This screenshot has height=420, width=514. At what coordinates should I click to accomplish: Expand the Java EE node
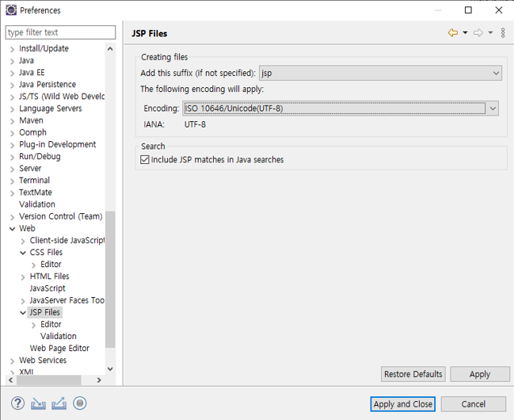(12, 73)
